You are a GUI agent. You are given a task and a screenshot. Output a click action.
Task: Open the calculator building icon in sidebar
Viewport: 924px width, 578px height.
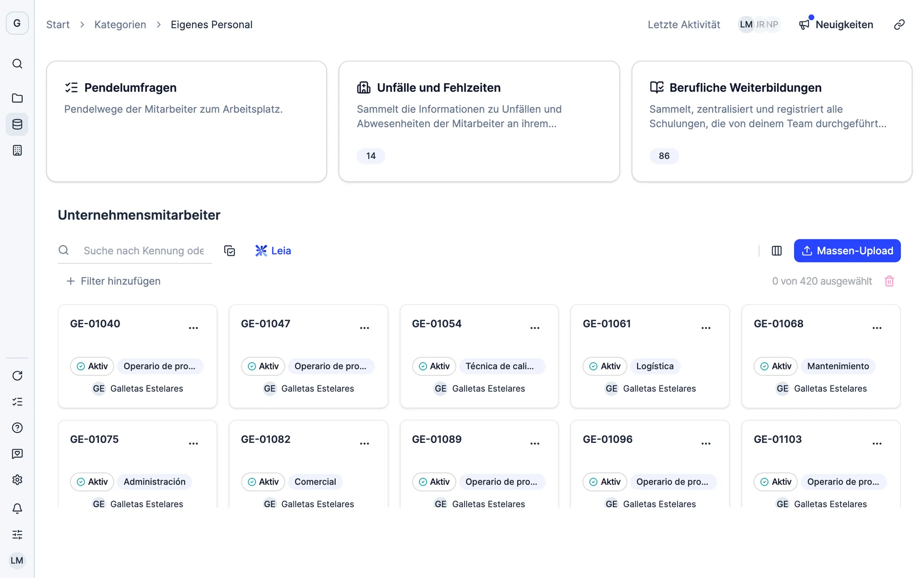tap(17, 150)
